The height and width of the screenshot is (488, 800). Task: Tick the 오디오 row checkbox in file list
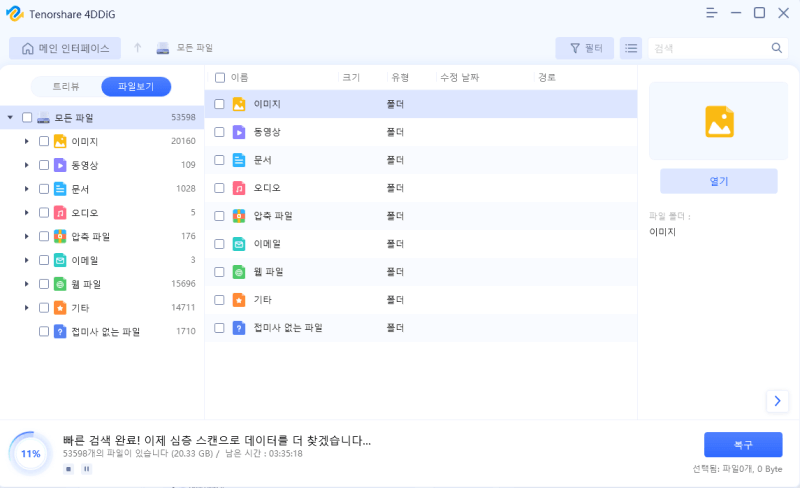(x=219, y=188)
